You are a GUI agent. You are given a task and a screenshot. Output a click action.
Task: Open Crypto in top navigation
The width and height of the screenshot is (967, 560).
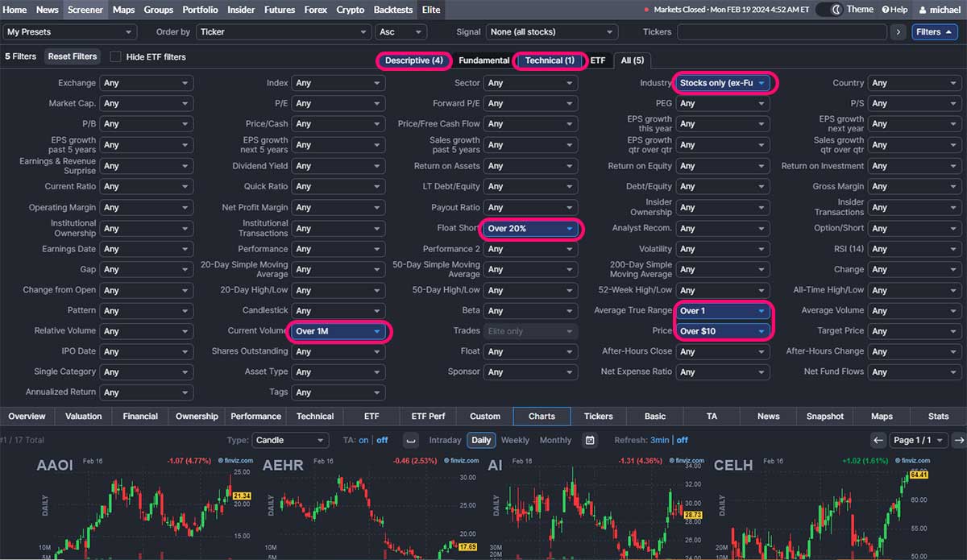click(x=351, y=10)
